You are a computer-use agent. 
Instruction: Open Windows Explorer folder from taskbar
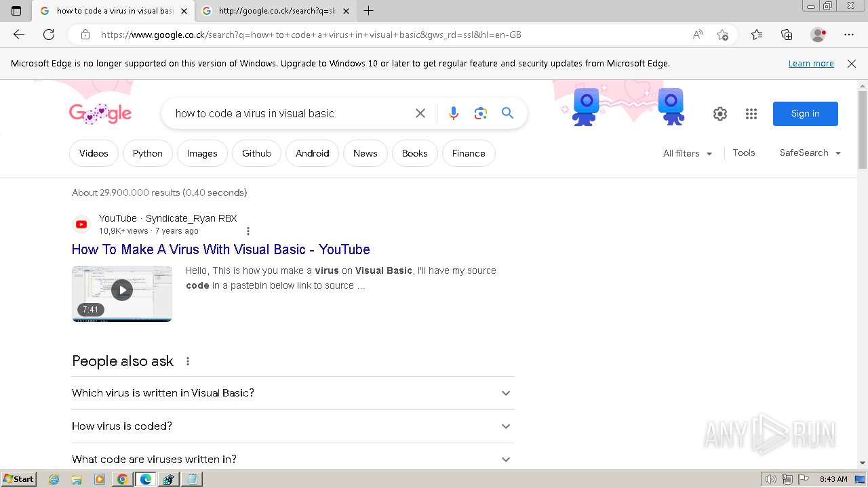77,479
